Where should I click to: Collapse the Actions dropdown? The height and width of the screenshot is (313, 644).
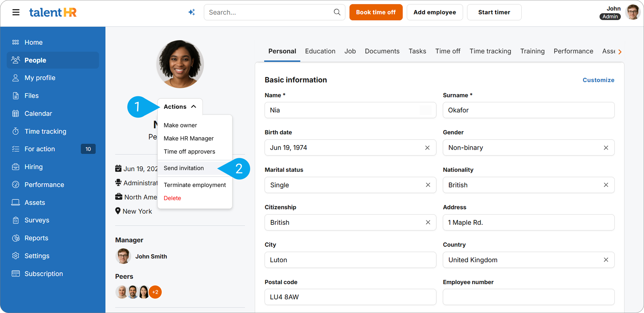click(x=180, y=107)
